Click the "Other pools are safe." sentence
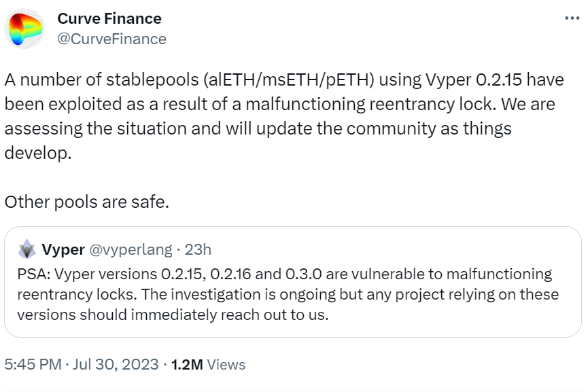The width and height of the screenshot is (588, 392). pos(86,202)
